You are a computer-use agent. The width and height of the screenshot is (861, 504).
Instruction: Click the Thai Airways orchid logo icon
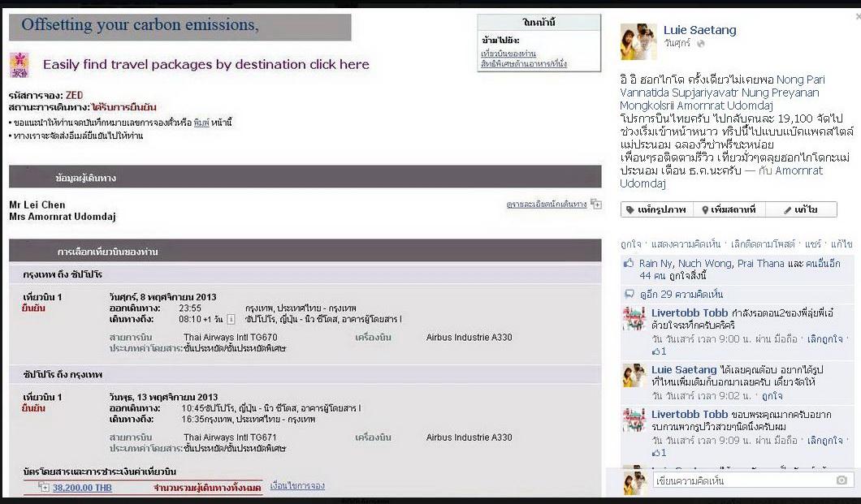tap(19, 64)
